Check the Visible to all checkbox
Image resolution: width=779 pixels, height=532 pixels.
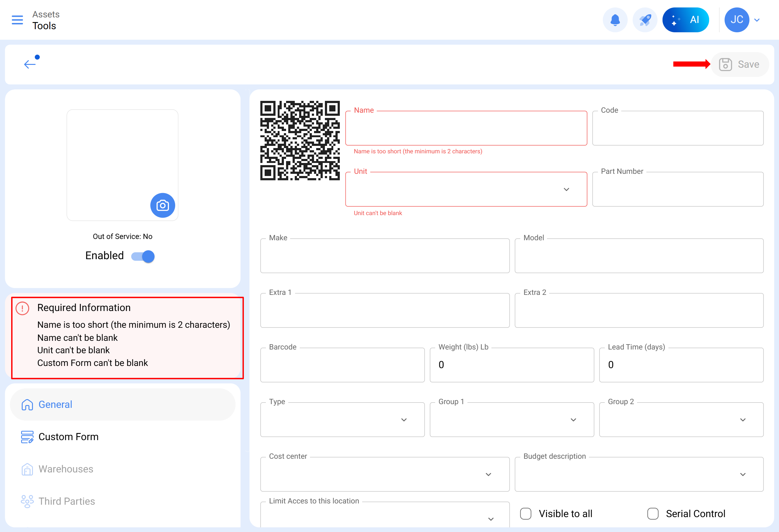[x=526, y=513]
